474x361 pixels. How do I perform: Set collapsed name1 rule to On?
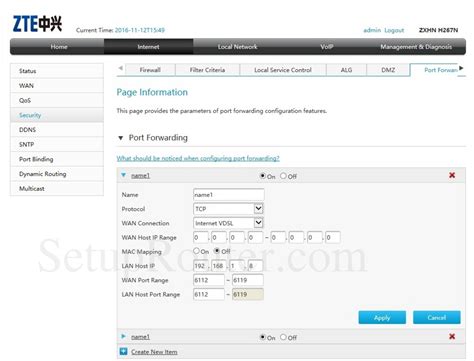(x=263, y=337)
